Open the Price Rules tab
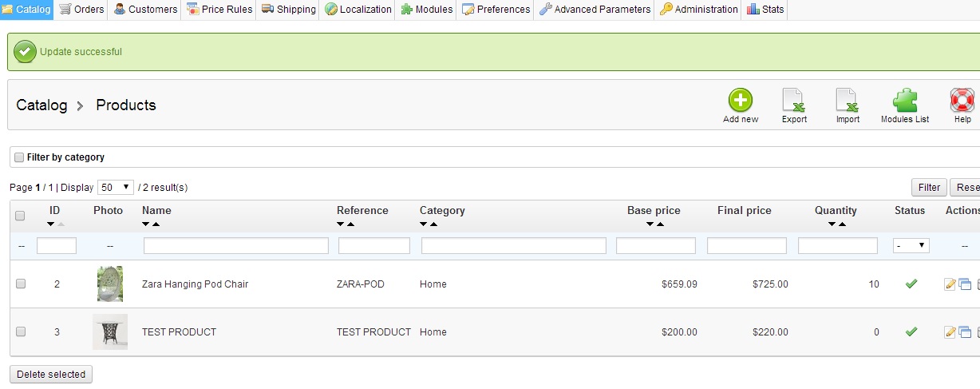Image resolution: width=980 pixels, height=389 pixels. click(219, 10)
